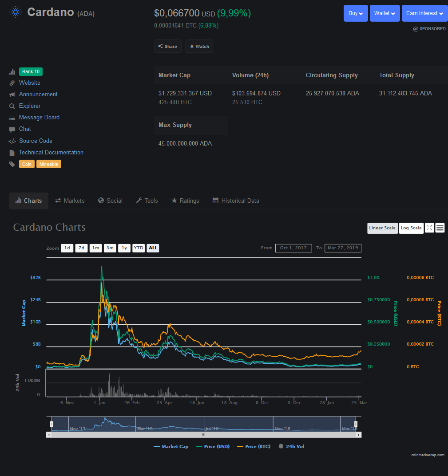Open the Wallet dropdown
Image resolution: width=448 pixels, height=476 pixels.
385,13
